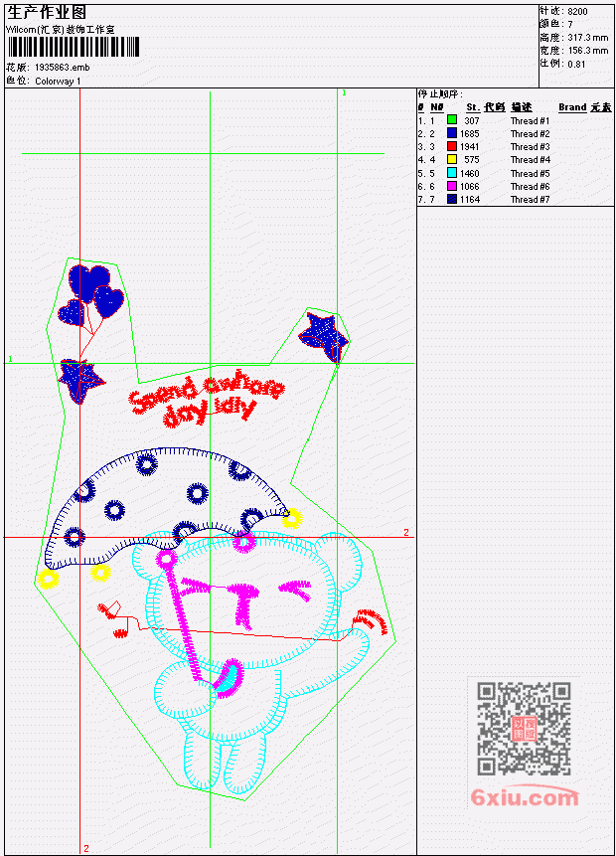This screenshot has height=856, width=616.
Task: Click the 'N#' column header
Action: (436, 107)
